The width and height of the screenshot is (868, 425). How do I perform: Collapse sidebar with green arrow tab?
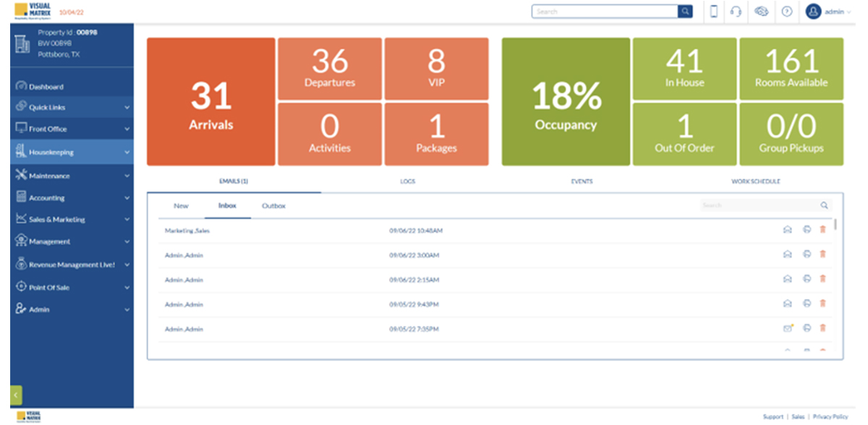click(x=16, y=395)
